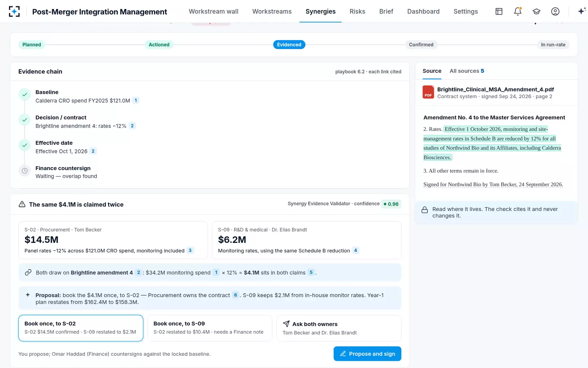The width and height of the screenshot is (588, 368).
Task: Select the Confirmed stage pill
Action: pyautogui.click(x=421, y=45)
